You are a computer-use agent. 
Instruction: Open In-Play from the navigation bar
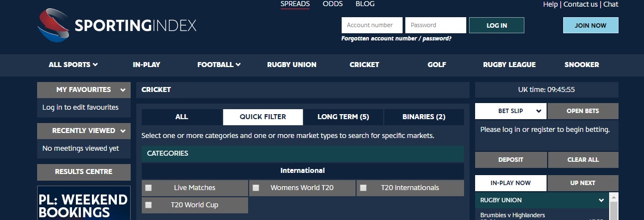point(147,65)
